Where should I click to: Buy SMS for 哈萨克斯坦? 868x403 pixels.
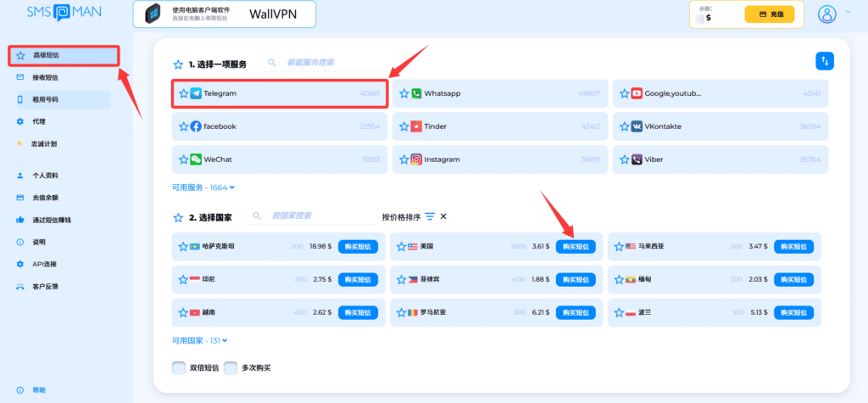(359, 247)
